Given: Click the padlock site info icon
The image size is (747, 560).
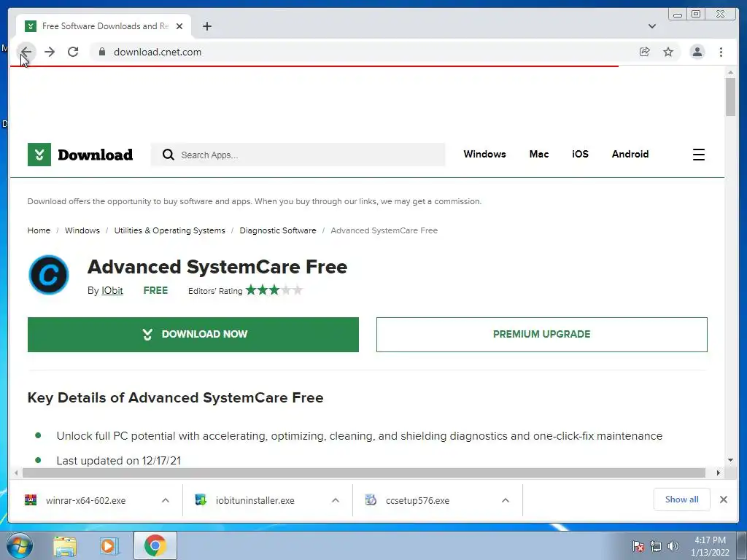Looking at the screenshot, I should [x=101, y=52].
